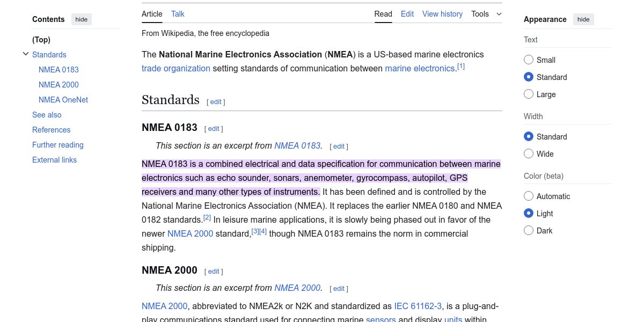
Task: Go to See also in Contents
Action: click(47, 115)
